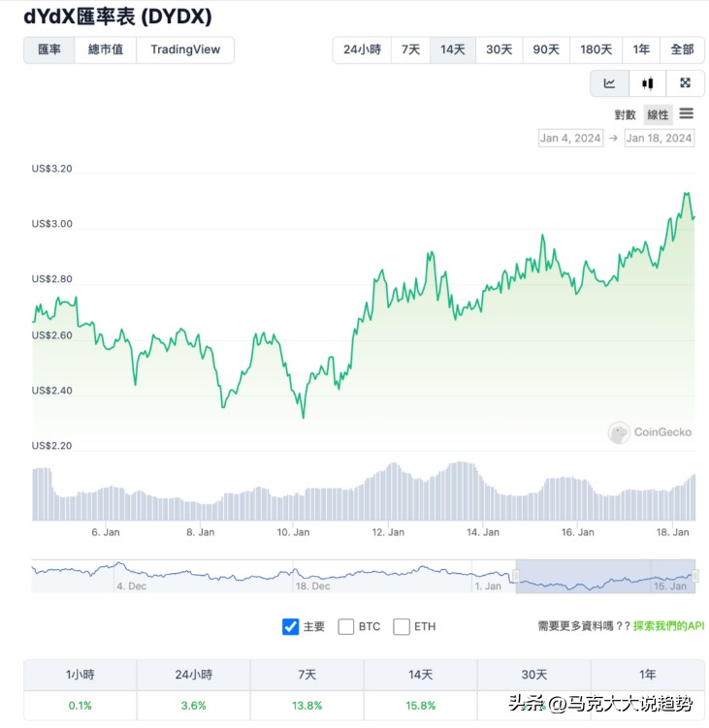The height and width of the screenshot is (728, 709).
Task: Edit the Jan 18, 2024 end date
Action: (x=660, y=138)
